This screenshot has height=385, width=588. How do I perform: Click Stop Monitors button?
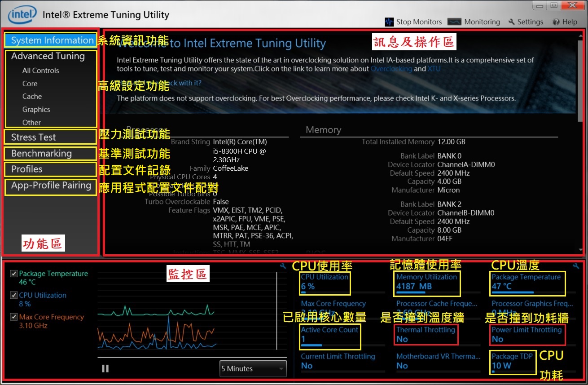pos(413,22)
